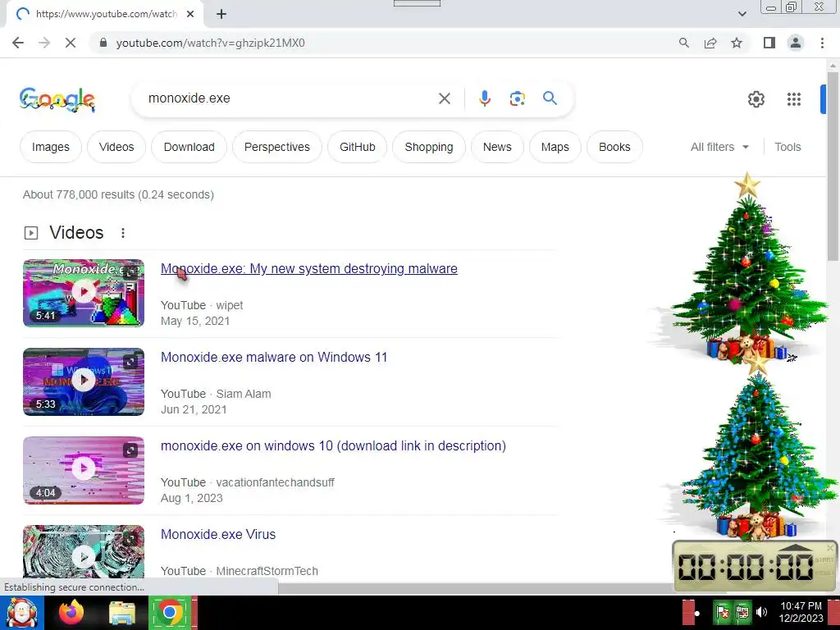Open the 'Monoxide.exe Virus' link
The image size is (840, 630).
tap(218, 534)
